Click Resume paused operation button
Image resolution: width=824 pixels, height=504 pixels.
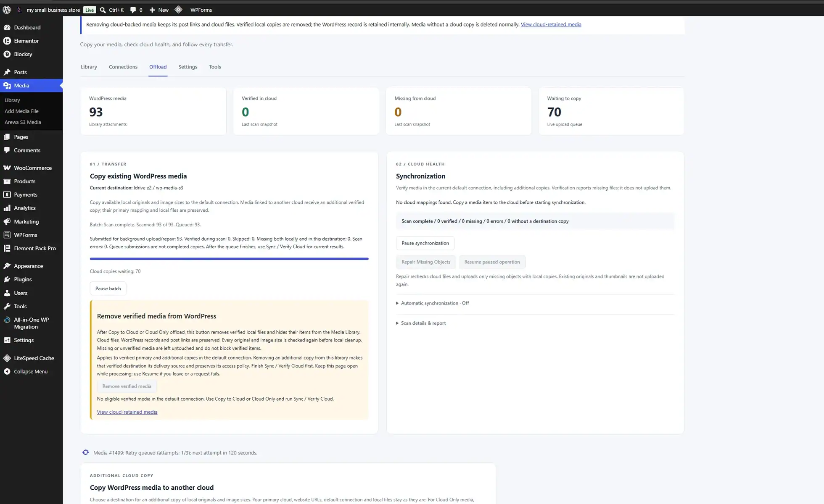(x=492, y=262)
